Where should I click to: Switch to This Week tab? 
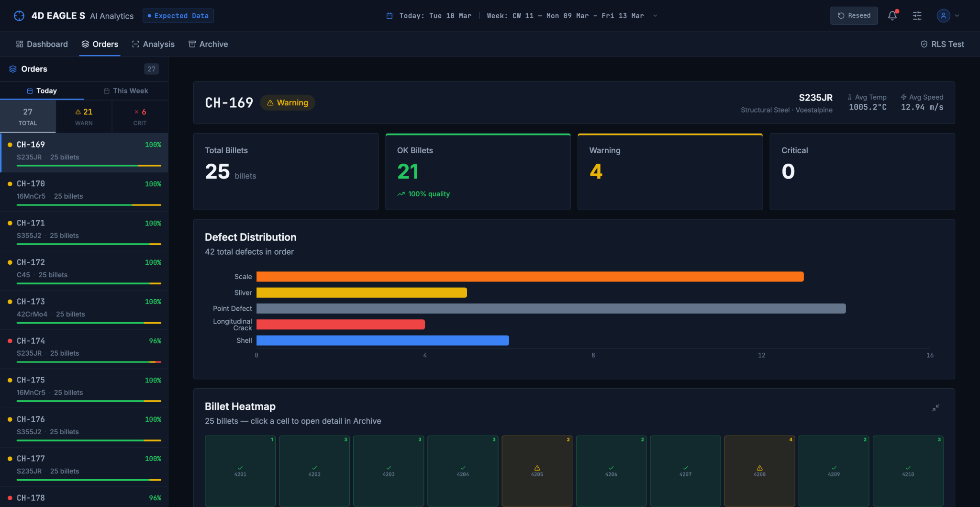pyautogui.click(x=126, y=91)
